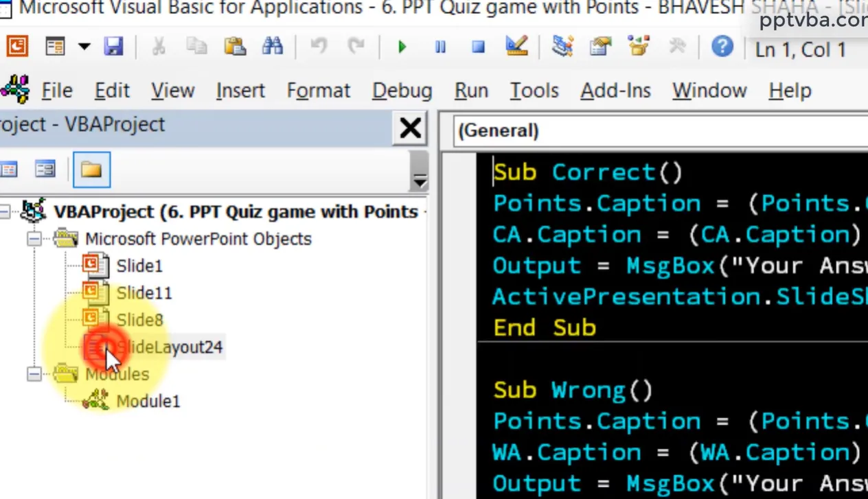Run the macro with the play icon
Viewport: 868px width, 499px height.
[x=402, y=47]
